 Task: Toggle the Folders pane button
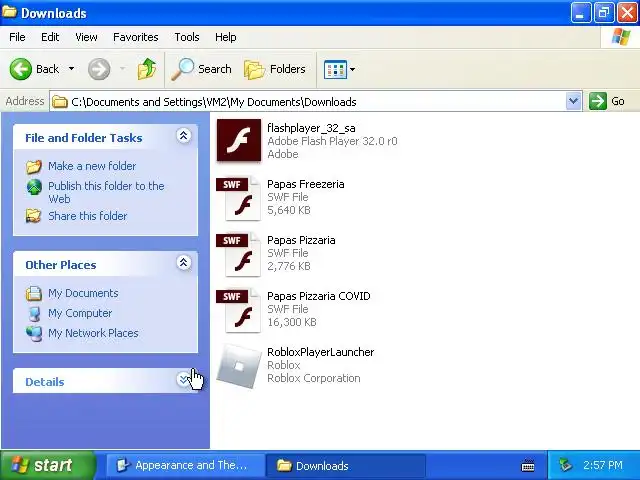(275, 69)
